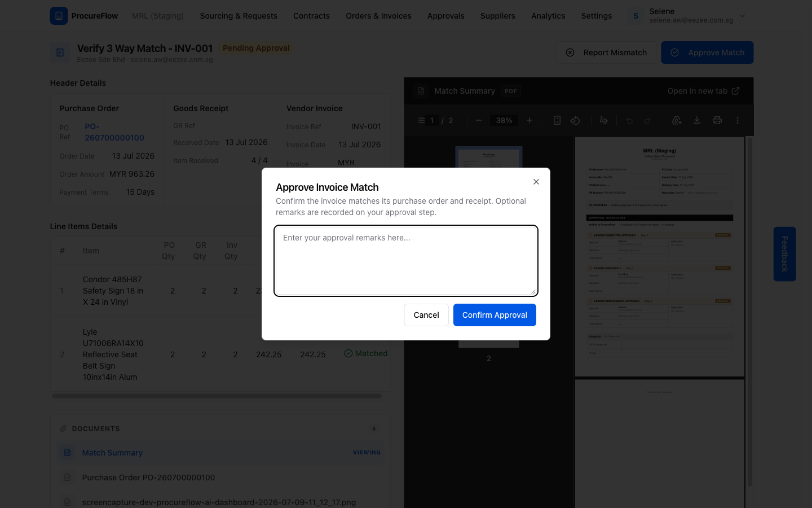Rotate the PDF with rotate icon

(575, 120)
